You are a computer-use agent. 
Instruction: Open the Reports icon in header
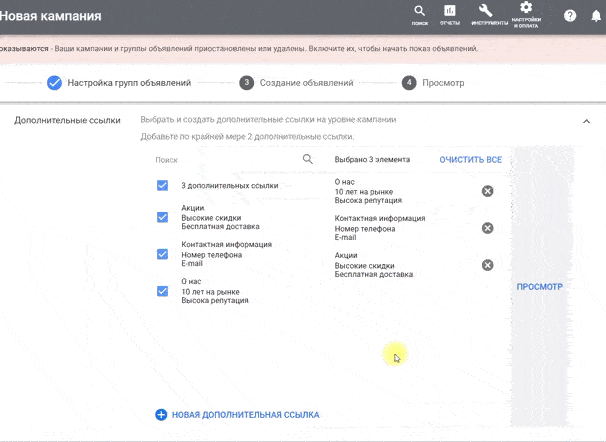point(450,15)
